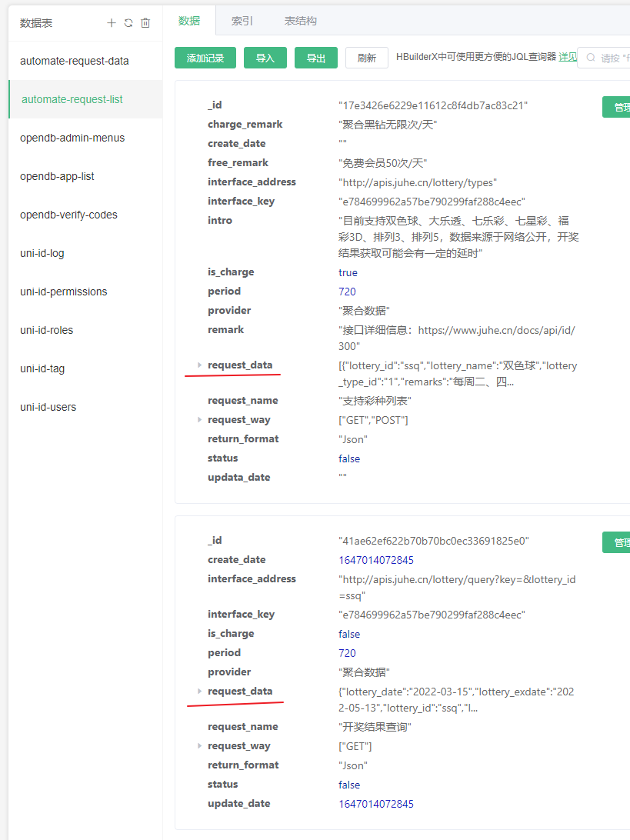
Task: Click is_charge value true
Action: (x=348, y=272)
